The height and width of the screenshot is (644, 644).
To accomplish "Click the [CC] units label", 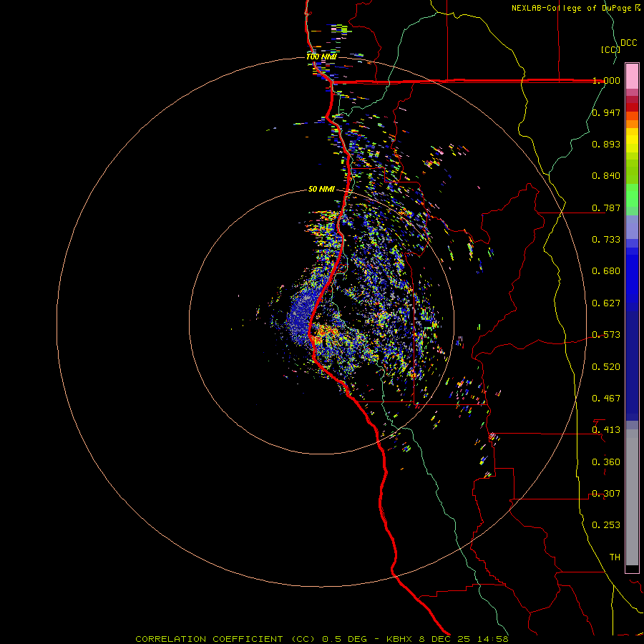I will click(610, 49).
